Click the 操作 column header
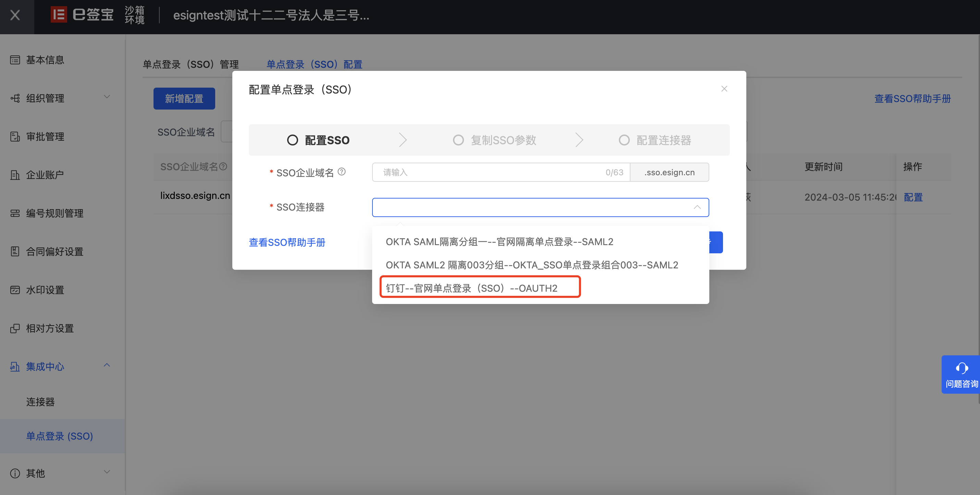980x495 pixels. pyautogui.click(x=912, y=166)
